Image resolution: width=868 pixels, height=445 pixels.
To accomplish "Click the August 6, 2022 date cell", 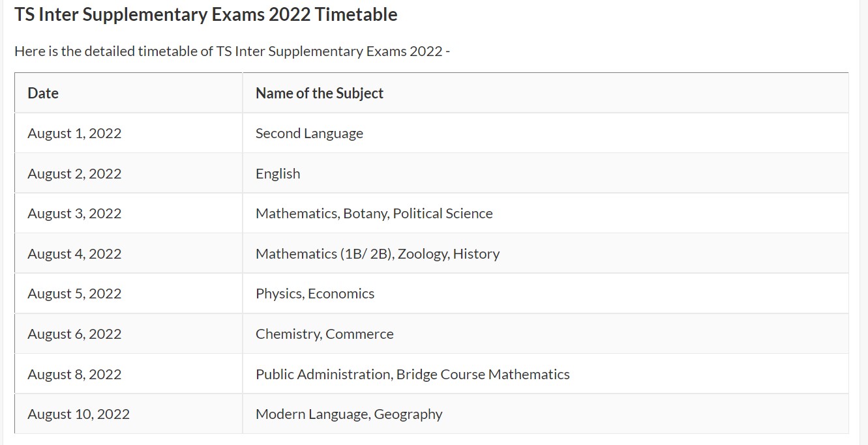I will click(x=74, y=334).
